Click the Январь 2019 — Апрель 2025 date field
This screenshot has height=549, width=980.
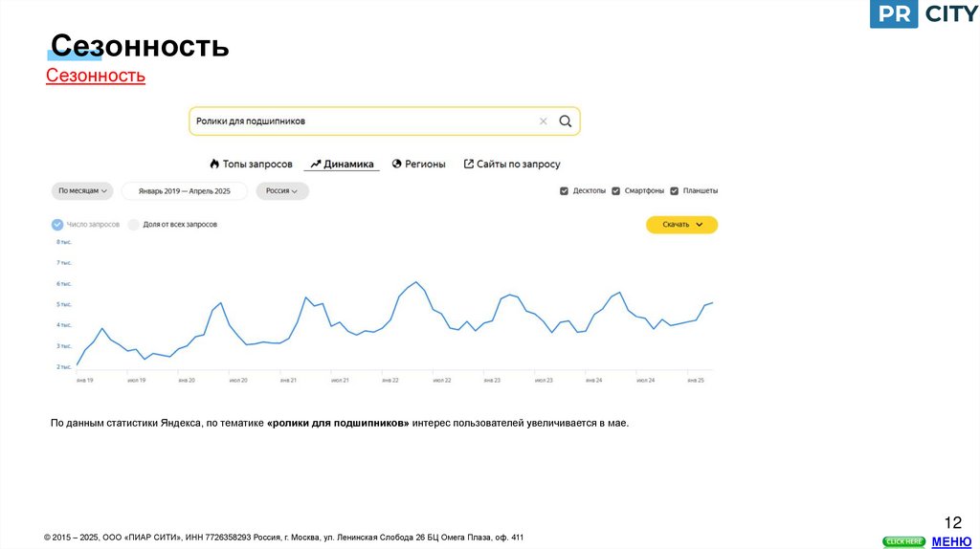coord(184,191)
